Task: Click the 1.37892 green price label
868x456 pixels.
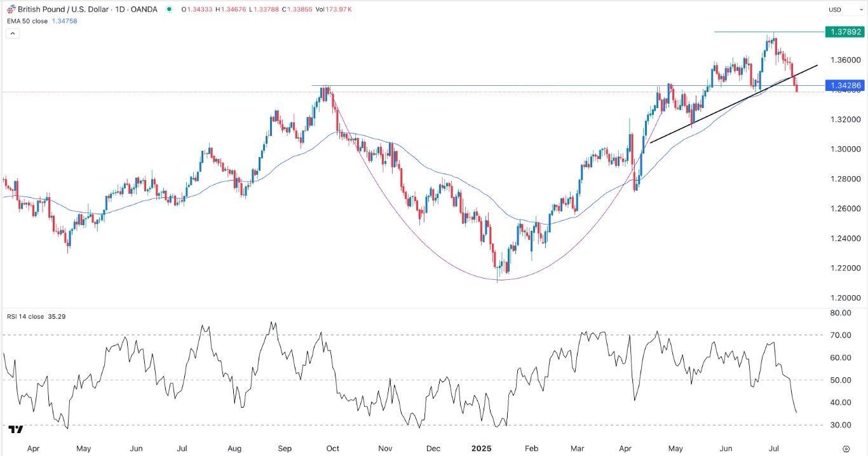Action: 842,31
